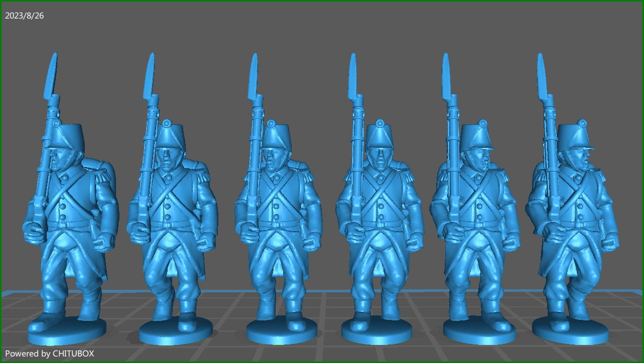The height and width of the screenshot is (363, 644).
Task: Select the second soldier miniature from the left
Action: (x=171, y=211)
